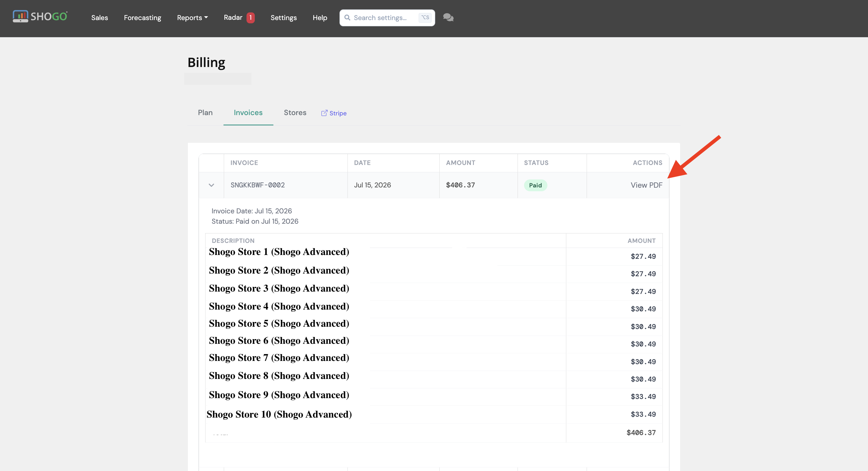Click the $406.37 amount in the invoice row
The height and width of the screenshot is (471, 868).
point(460,185)
